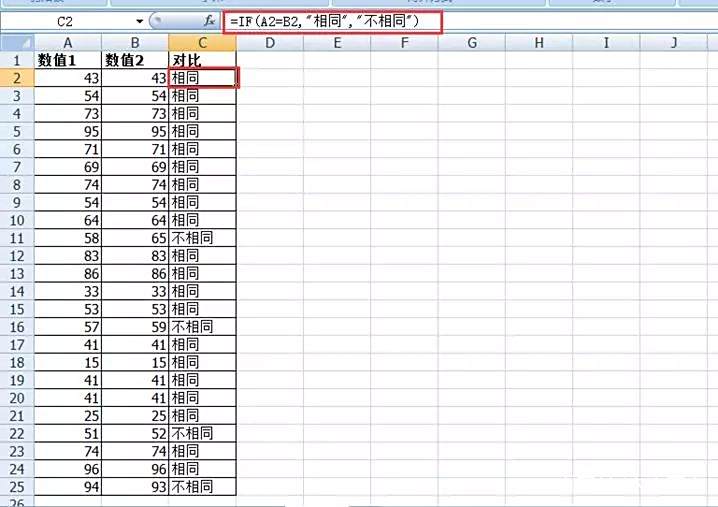Screen dimensions: 718x507
Task: Select column I header
Action: (606, 43)
